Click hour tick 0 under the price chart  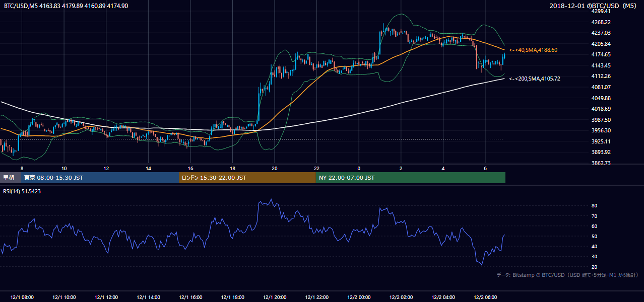(359, 168)
